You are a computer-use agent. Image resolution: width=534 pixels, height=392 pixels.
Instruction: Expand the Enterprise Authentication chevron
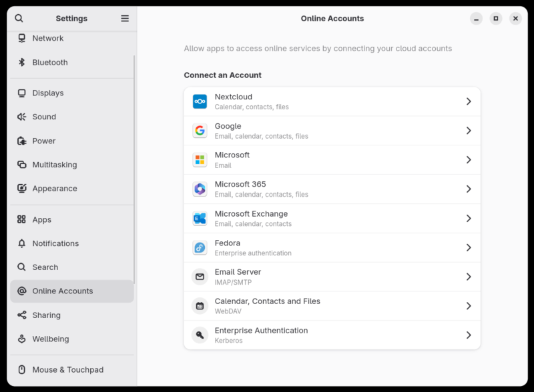tap(469, 335)
